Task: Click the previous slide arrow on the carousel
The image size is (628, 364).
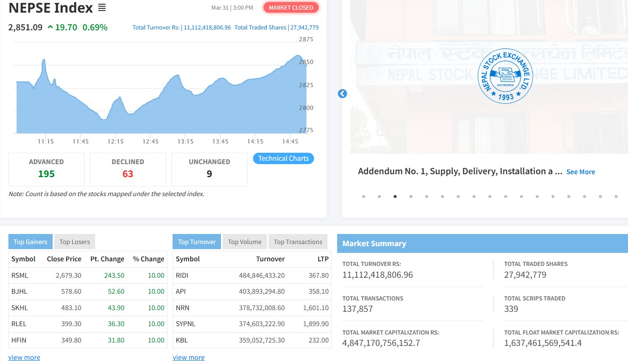Action: point(343,94)
